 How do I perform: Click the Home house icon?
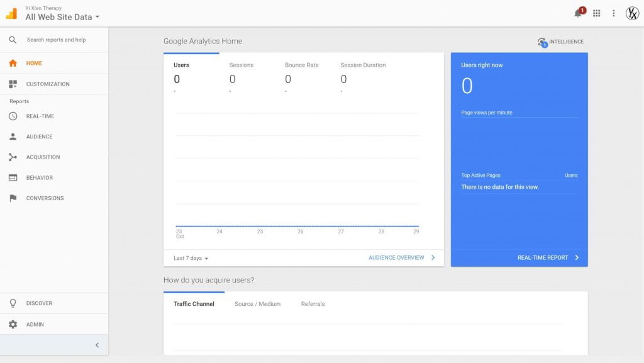(13, 64)
